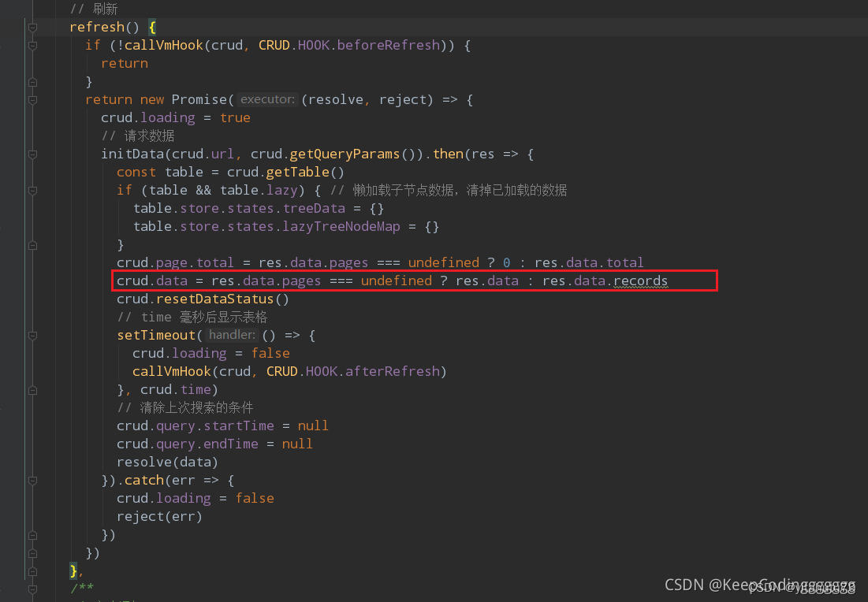The height and width of the screenshot is (602, 868).
Task: Click the 'getQueryParams' method call
Action: pos(345,154)
